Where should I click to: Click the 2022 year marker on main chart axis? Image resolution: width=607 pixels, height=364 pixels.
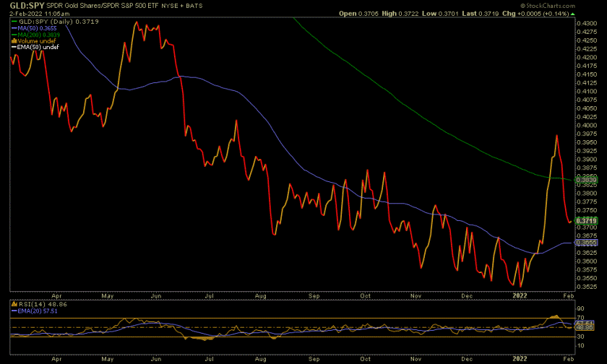(x=520, y=296)
